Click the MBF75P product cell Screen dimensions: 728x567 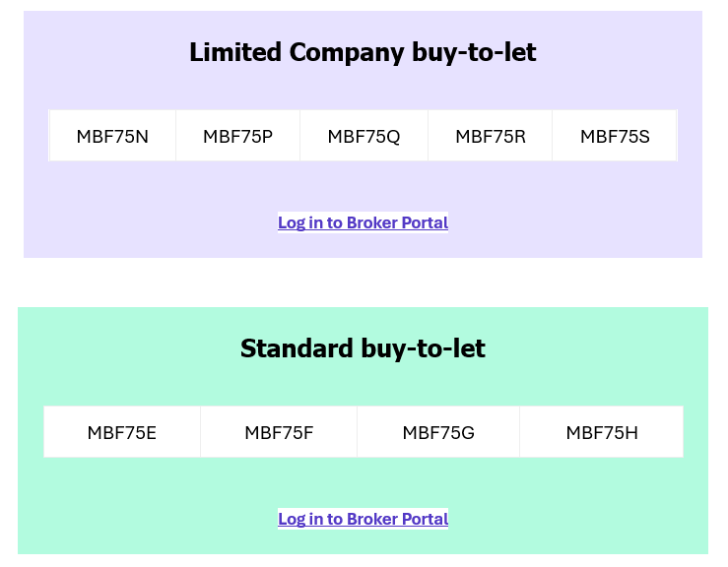pyautogui.click(x=237, y=136)
